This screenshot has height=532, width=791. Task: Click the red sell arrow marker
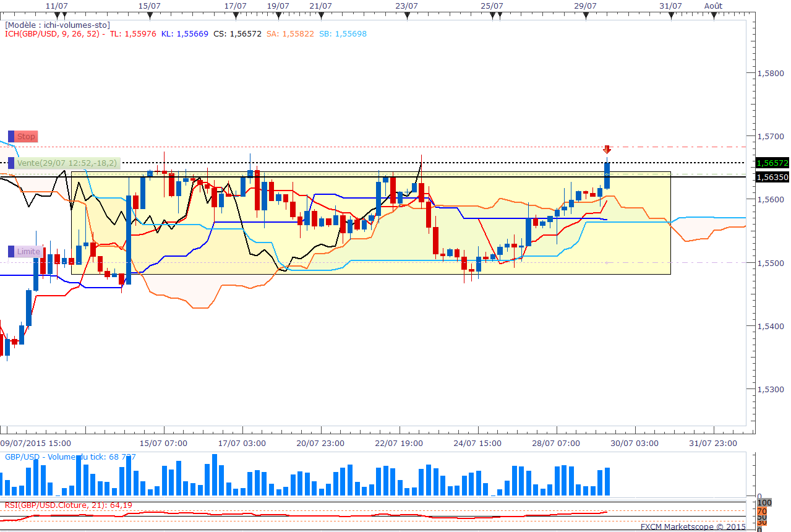tap(607, 150)
